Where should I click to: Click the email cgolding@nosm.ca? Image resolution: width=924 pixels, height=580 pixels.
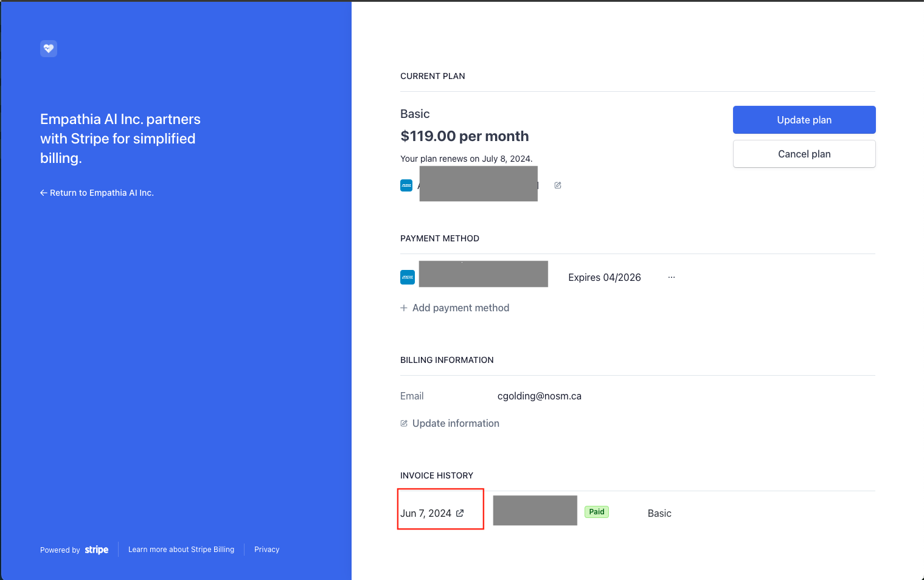(540, 396)
